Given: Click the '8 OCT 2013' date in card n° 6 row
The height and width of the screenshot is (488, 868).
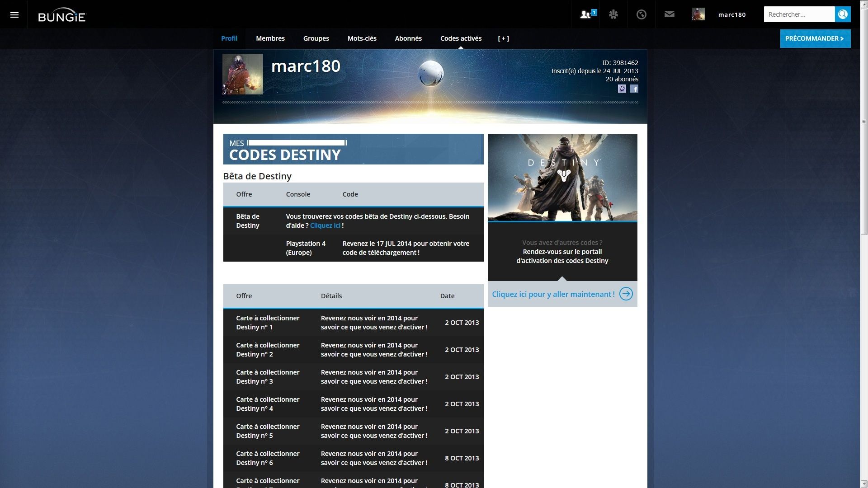Looking at the screenshot, I should pyautogui.click(x=462, y=458).
